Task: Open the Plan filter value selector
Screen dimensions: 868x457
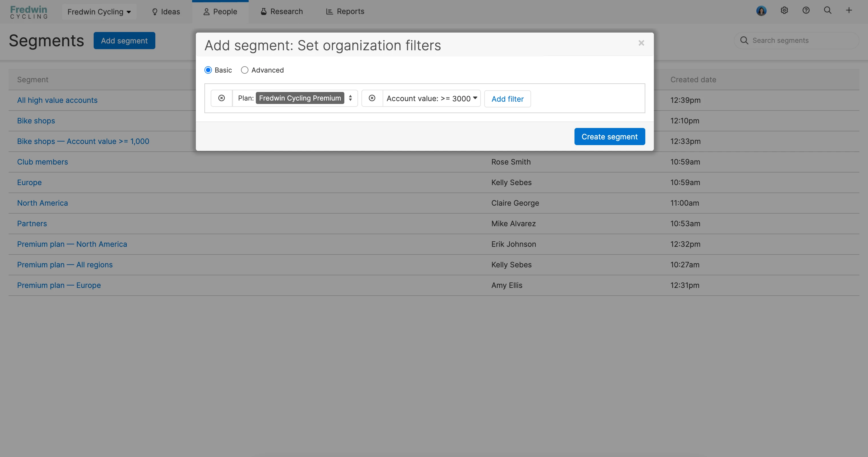Action: [x=350, y=98]
